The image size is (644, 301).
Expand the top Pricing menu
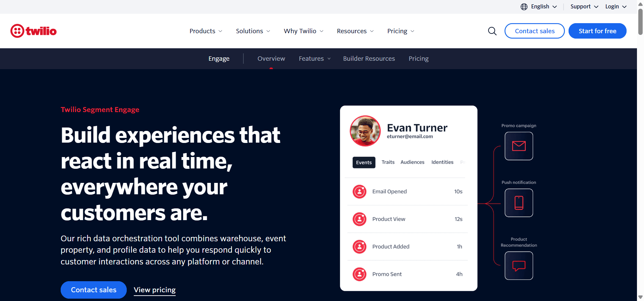(401, 31)
